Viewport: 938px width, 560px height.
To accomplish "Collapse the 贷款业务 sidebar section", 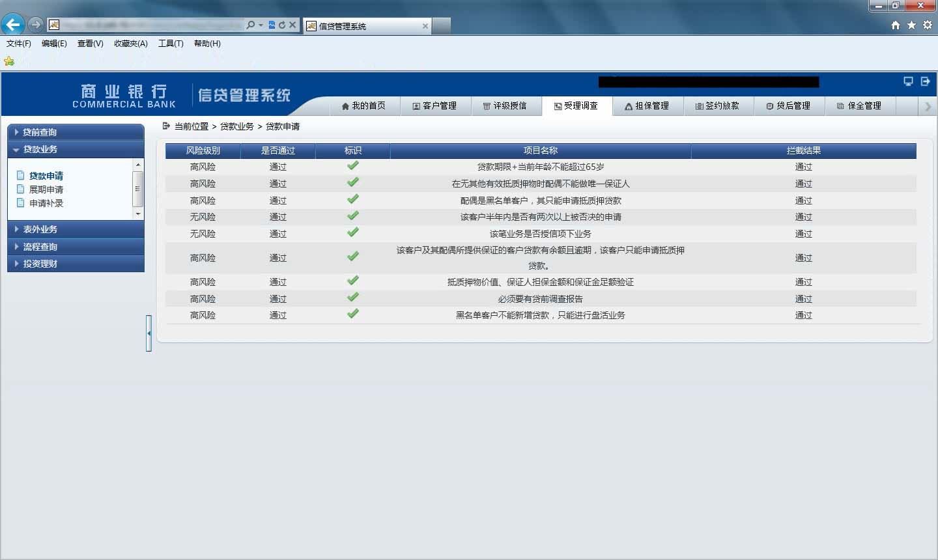I will 76,149.
